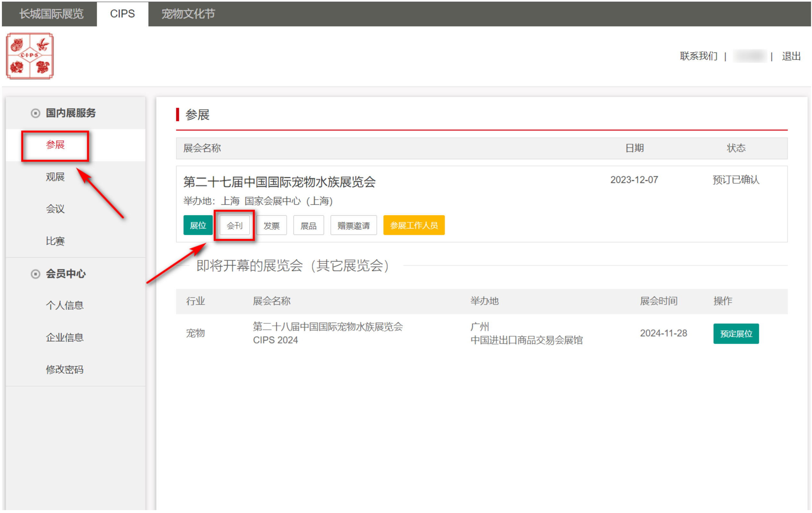The height and width of the screenshot is (513, 812).
Task: Click 预定展位 for CIPS 2024
Action: 736,334
